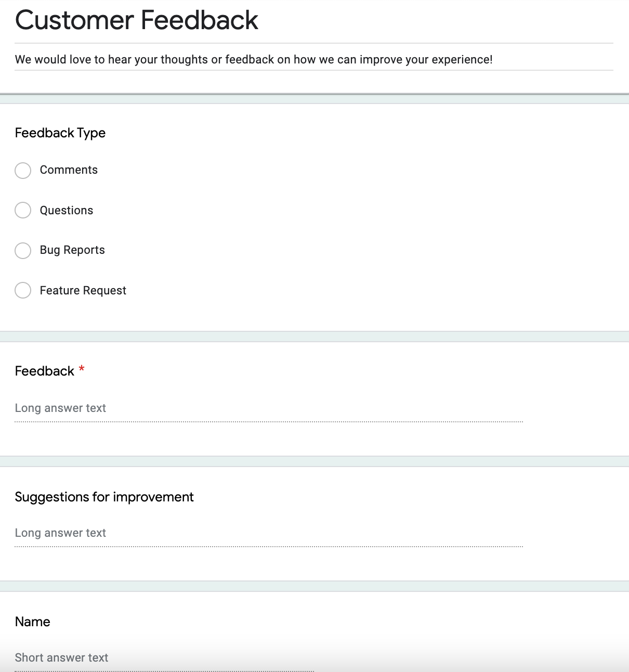629x672 pixels.
Task: Focus the Suggestions long answer field
Action: [x=268, y=534]
